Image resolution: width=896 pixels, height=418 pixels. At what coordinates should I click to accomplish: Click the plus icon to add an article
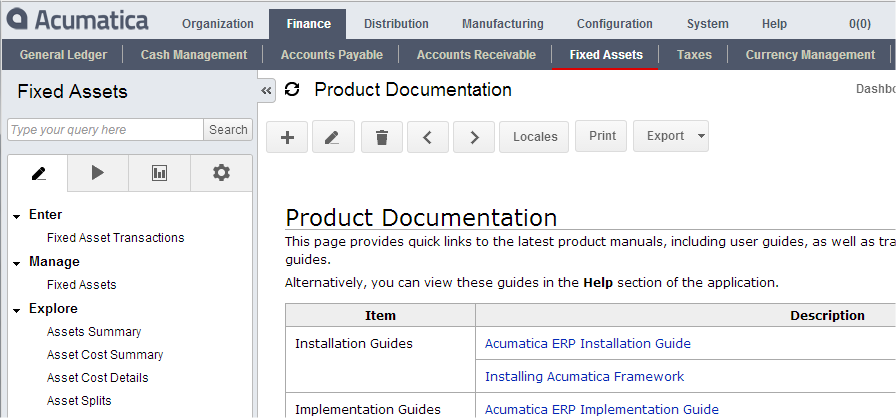click(287, 137)
